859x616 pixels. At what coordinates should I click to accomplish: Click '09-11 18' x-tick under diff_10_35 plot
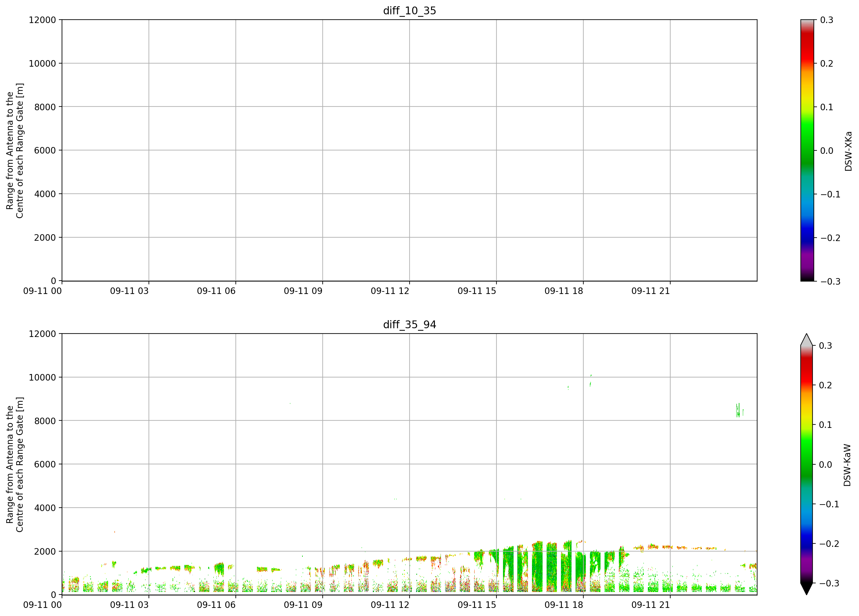[x=564, y=291]
